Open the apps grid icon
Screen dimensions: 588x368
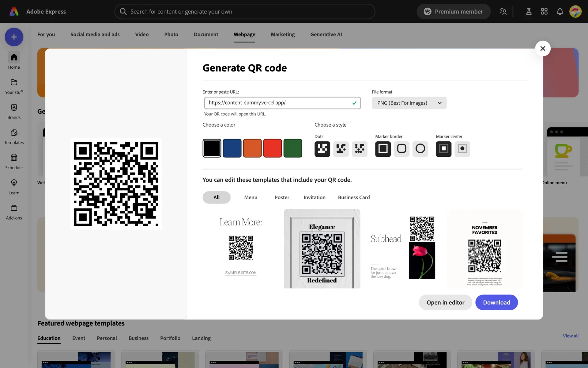click(x=544, y=12)
